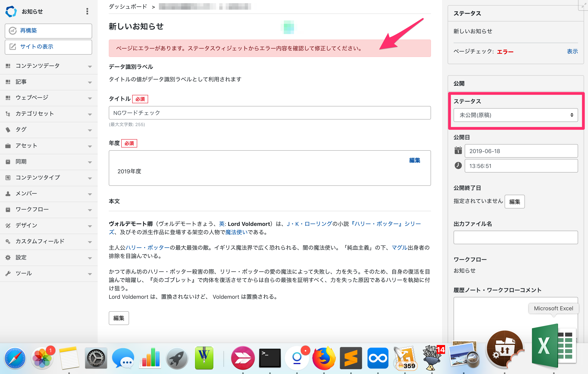588x374 pixels.
Task: Click the tag icon next to タグ in sidebar
Action: click(8, 129)
